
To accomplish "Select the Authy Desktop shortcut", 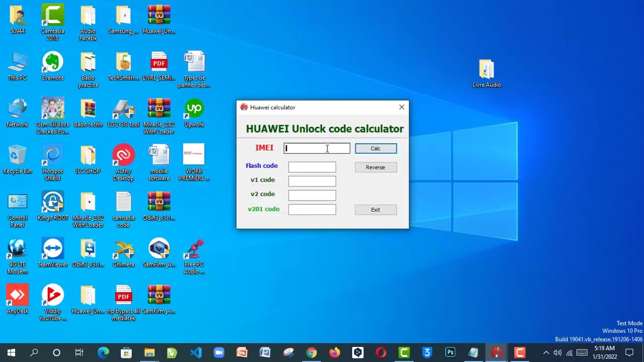I will (x=124, y=163).
